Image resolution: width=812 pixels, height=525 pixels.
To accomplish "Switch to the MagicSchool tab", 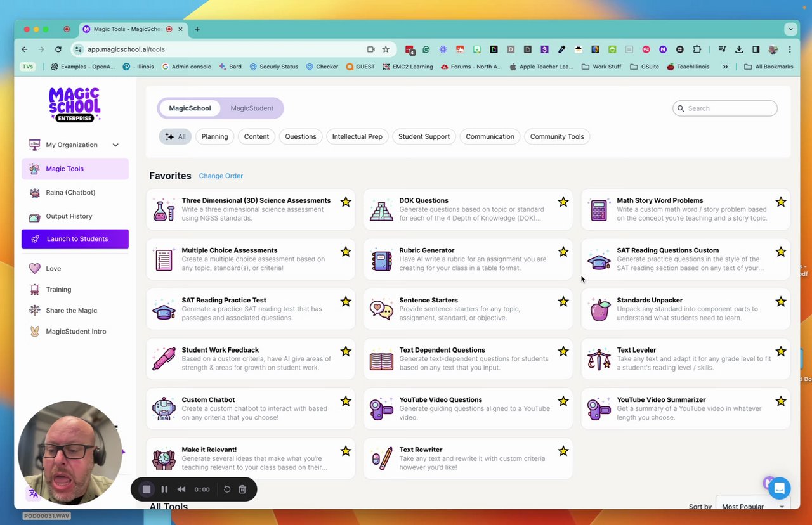I will point(190,108).
